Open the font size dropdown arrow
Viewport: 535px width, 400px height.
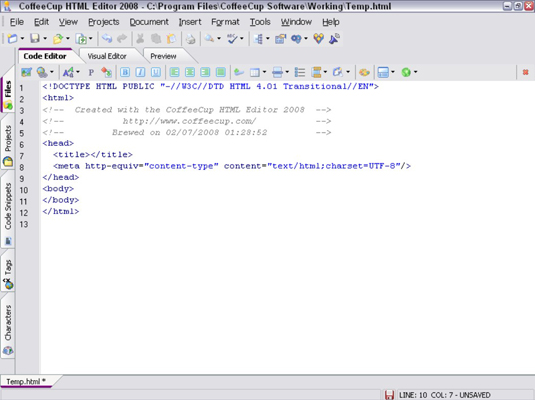pos(78,72)
